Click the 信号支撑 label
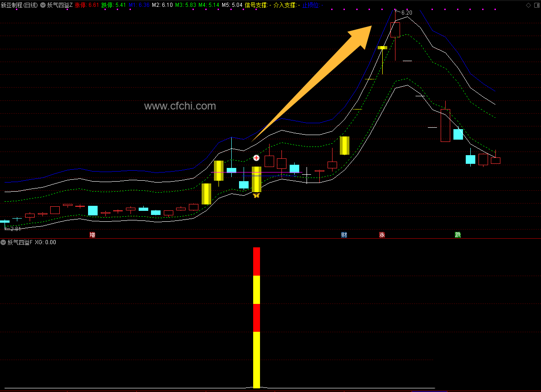Image resolution: width=541 pixels, height=392 pixels. click(x=256, y=5)
